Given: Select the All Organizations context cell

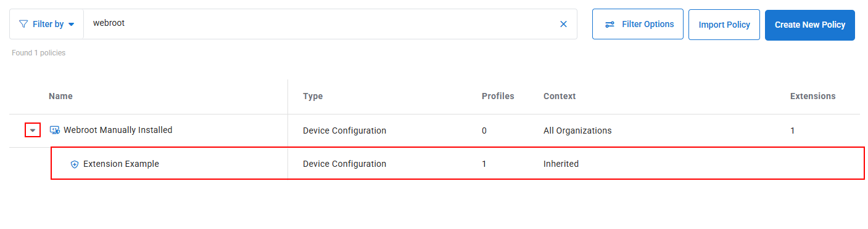Looking at the screenshot, I should 577,131.
